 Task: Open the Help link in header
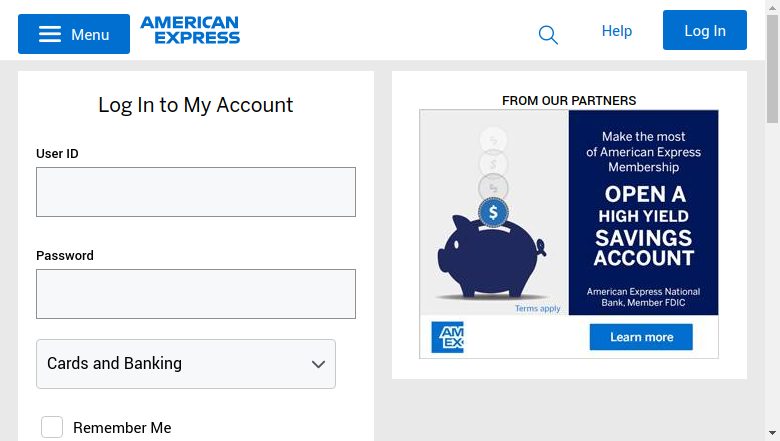pos(617,31)
